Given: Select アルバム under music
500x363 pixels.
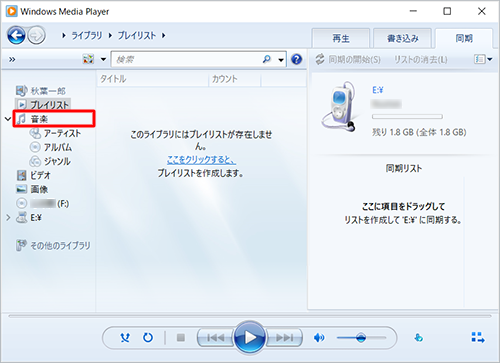Looking at the screenshot, I should 51,147.
